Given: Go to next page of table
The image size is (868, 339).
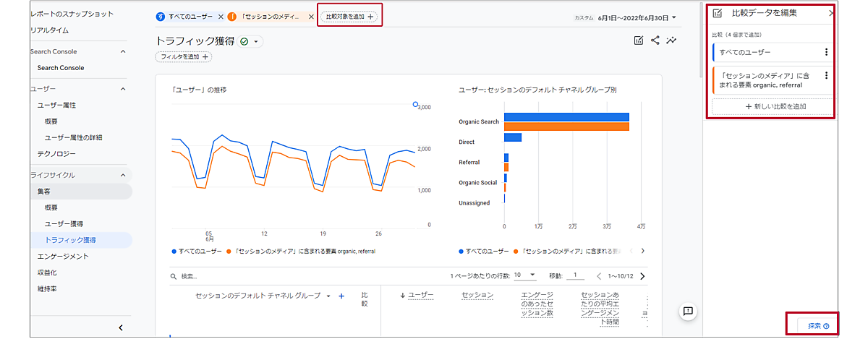Looking at the screenshot, I should coord(642,276).
